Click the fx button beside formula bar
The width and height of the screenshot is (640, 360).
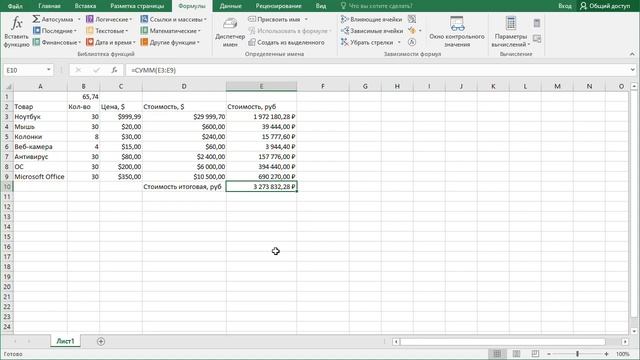pyautogui.click(x=114, y=70)
